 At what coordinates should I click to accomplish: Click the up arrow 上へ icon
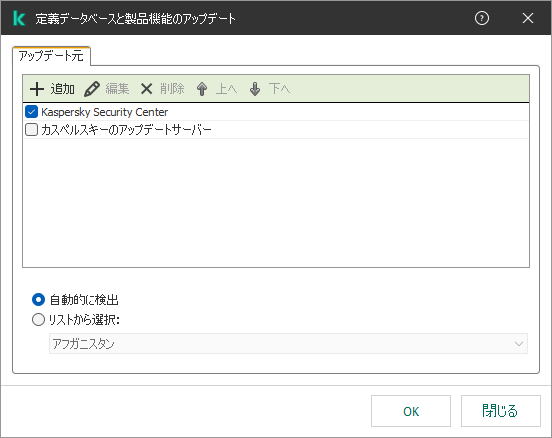pyautogui.click(x=202, y=89)
